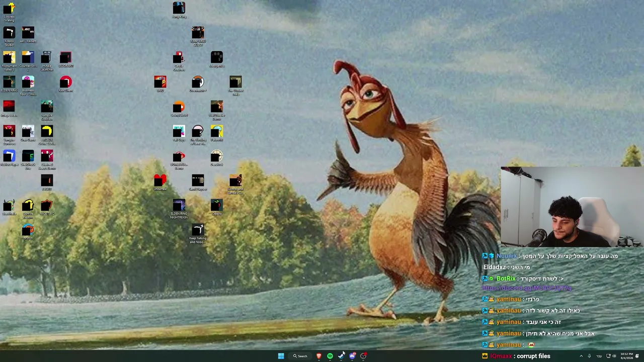
Task: Open the notification bell in taskbar
Action: pyautogui.click(x=637, y=356)
